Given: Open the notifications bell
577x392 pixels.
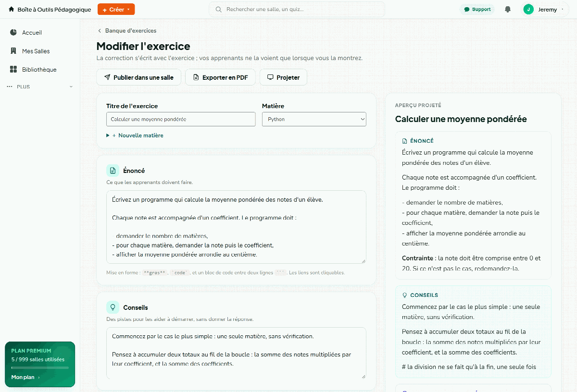Looking at the screenshot, I should point(508,9).
